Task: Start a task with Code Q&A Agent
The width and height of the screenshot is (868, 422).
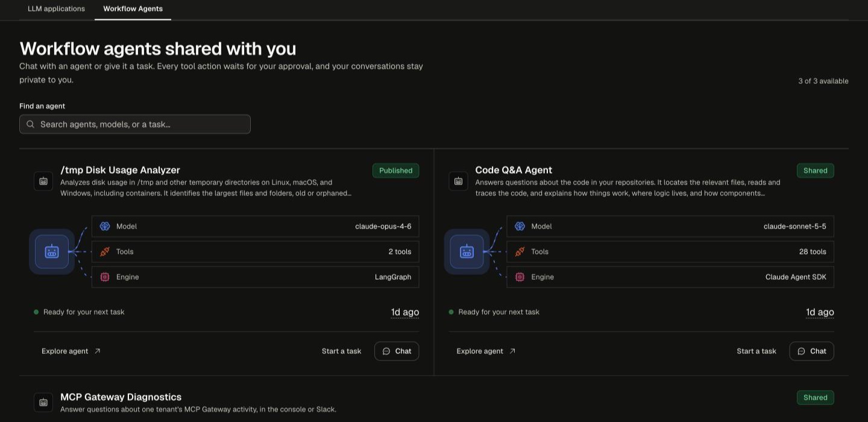Action: pos(756,351)
